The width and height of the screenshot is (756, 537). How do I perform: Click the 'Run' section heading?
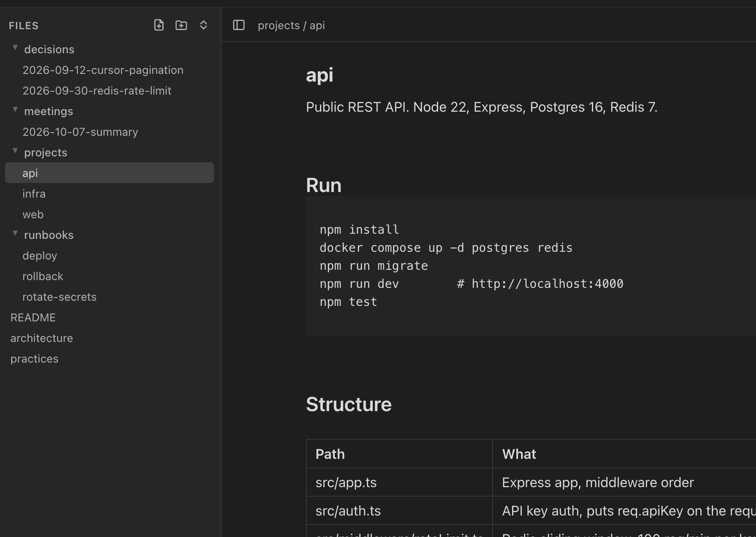[x=324, y=185]
